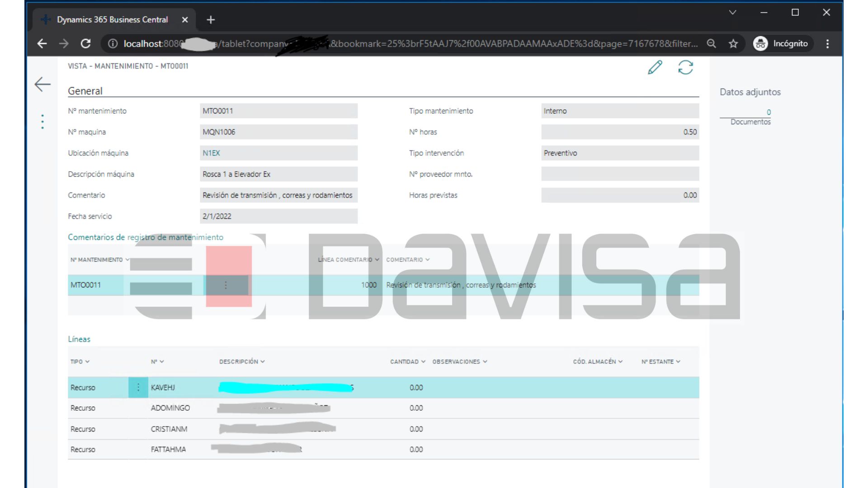This screenshot has width=868, height=488.
Task: Click the 0 under Datos adjuntos
Action: click(x=768, y=111)
